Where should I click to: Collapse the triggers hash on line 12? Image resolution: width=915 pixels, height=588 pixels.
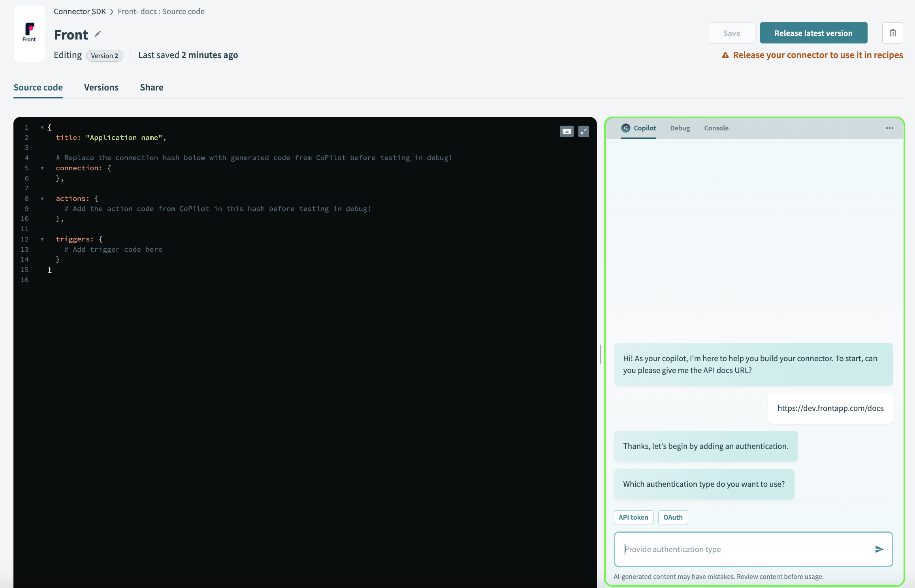pyautogui.click(x=42, y=239)
